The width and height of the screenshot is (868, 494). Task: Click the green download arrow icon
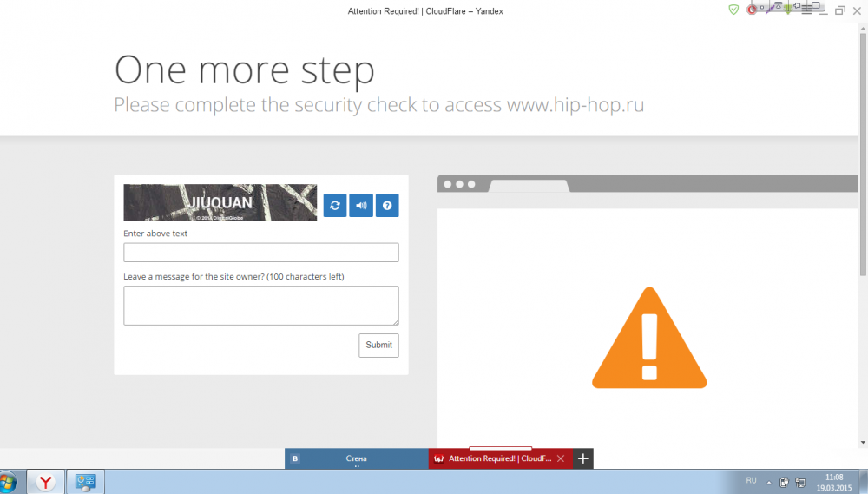pyautogui.click(x=788, y=10)
